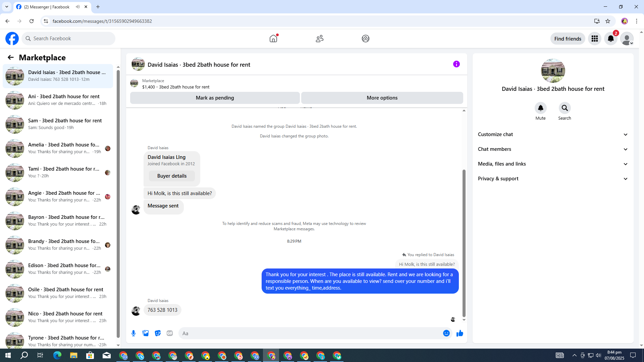This screenshot has height=362, width=644.
Task: Click the conversation scrollbar thumb
Action: pos(464,243)
